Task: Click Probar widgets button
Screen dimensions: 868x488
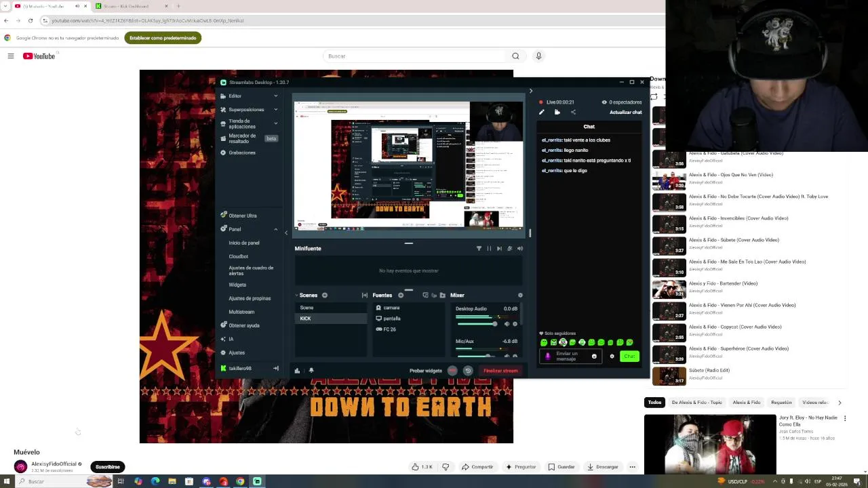Action: [425, 371]
